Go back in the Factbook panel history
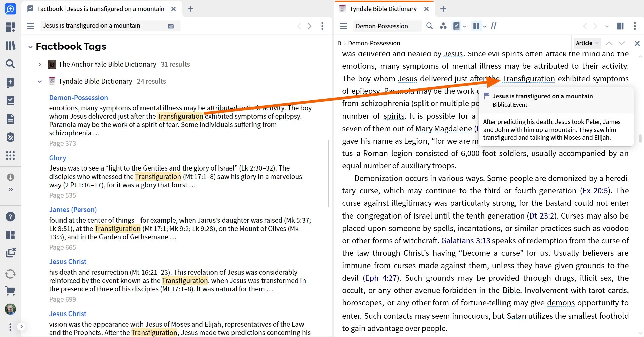Image resolution: width=644 pixels, height=337 pixels. 299,26
